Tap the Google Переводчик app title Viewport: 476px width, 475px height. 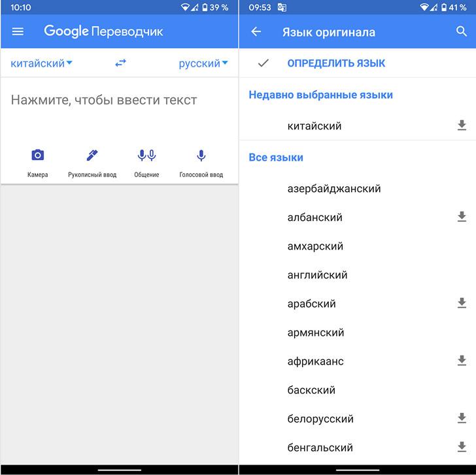[103, 31]
